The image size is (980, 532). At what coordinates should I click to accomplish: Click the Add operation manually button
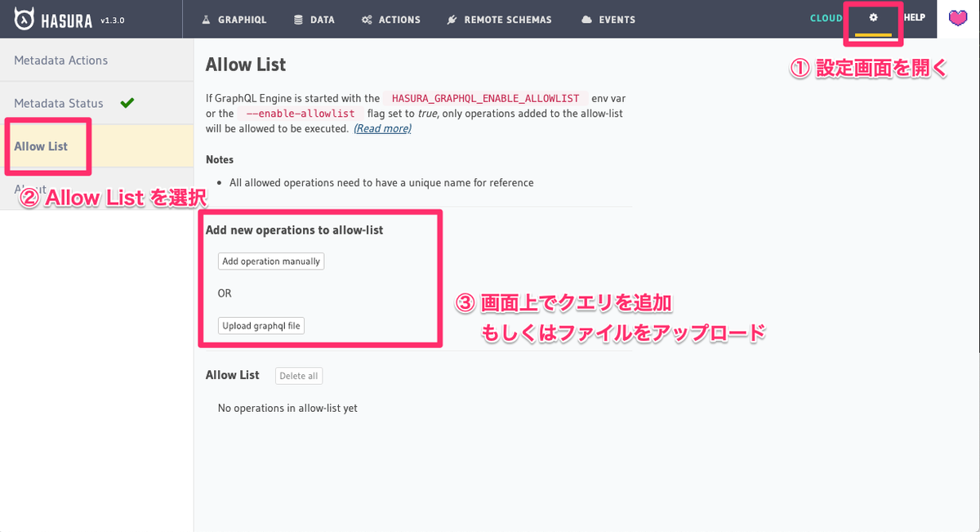coord(271,262)
